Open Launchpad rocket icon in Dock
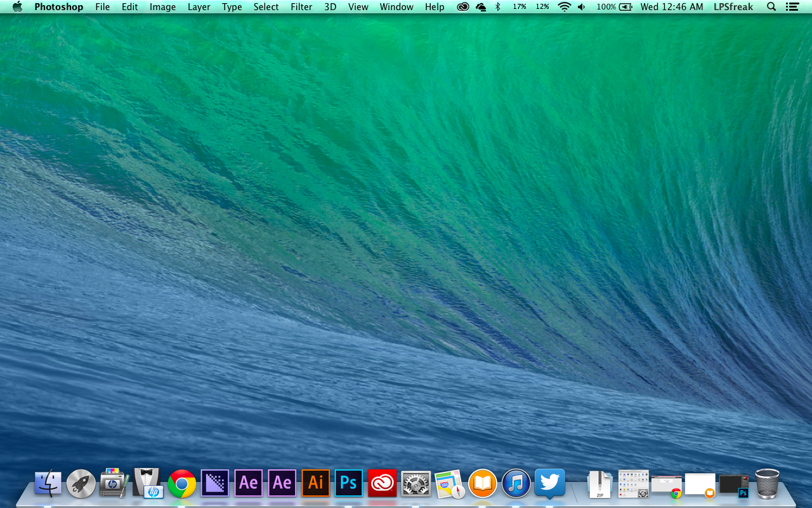 click(81, 484)
